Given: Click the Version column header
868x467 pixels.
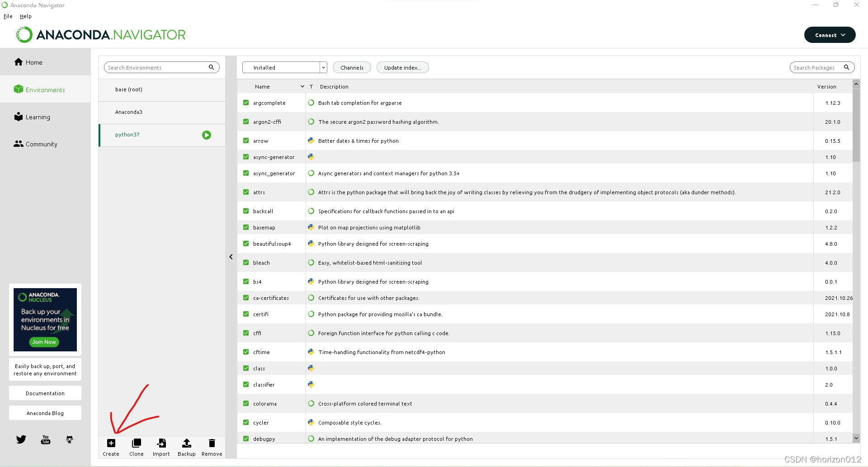Looking at the screenshot, I should click(x=826, y=86).
